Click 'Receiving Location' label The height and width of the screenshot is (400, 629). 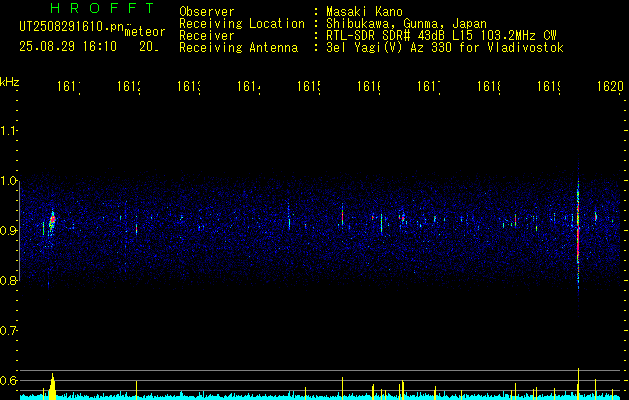242,24
